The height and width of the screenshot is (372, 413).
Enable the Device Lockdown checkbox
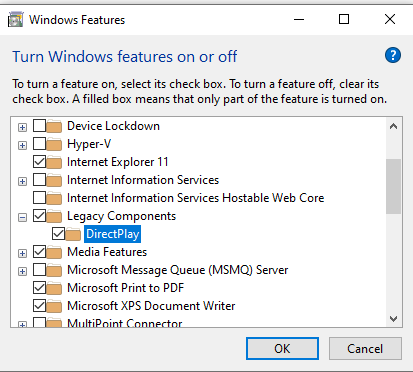click(39, 126)
